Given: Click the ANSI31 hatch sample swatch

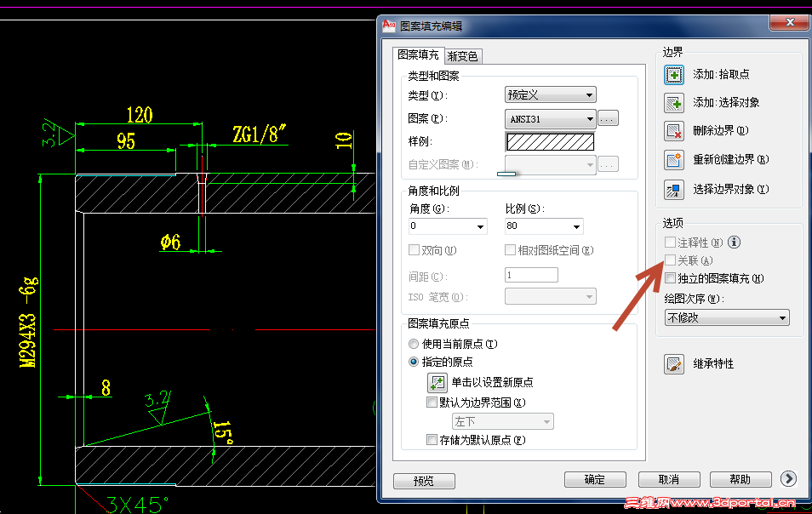Looking at the screenshot, I should click(550, 141).
